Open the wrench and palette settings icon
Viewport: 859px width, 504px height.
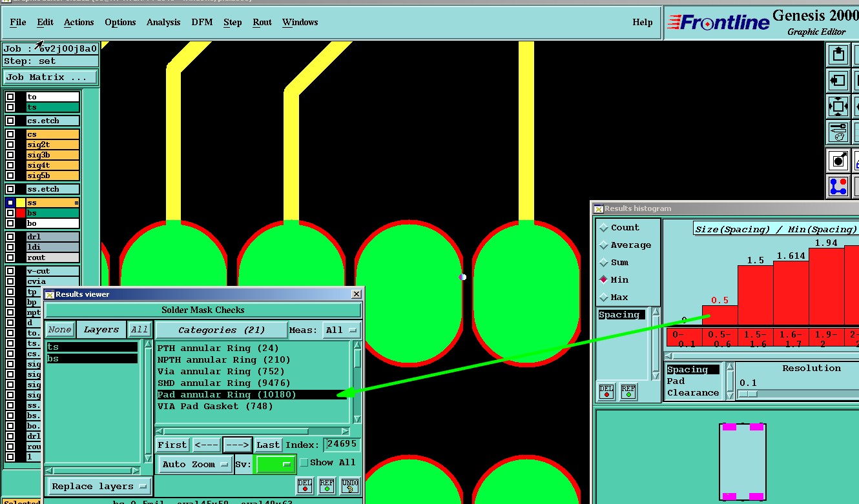(x=838, y=132)
